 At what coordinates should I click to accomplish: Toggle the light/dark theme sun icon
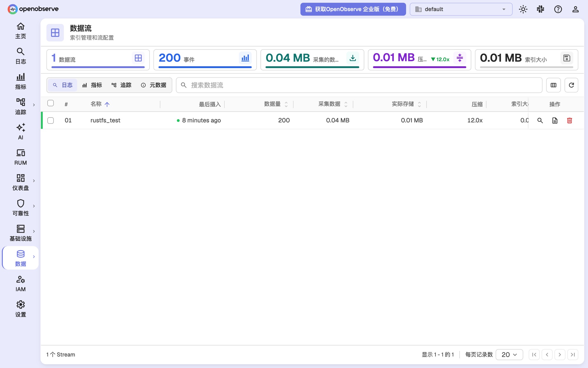tap(523, 9)
